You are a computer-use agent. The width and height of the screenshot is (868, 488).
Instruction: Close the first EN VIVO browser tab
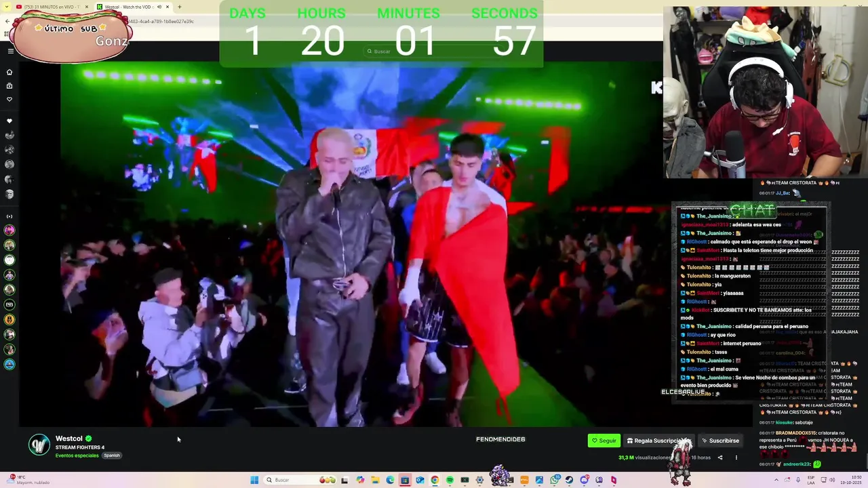(x=87, y=7)
